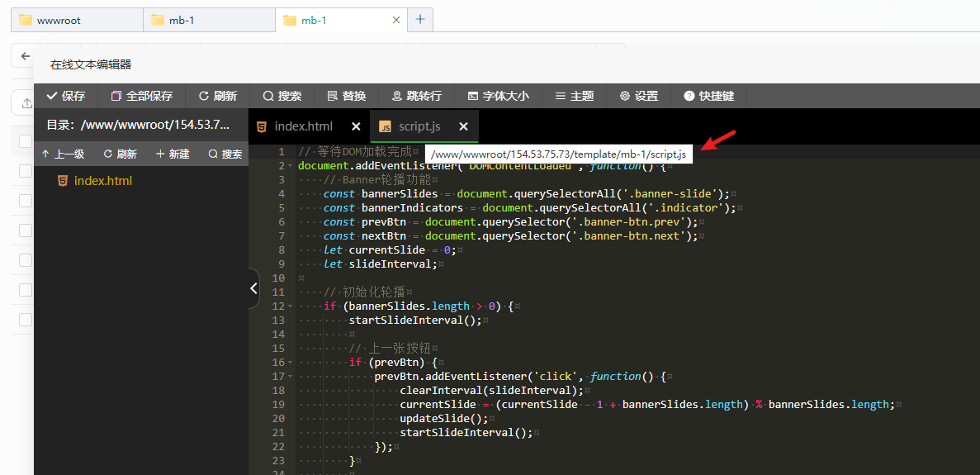
Task: Tick the topmost checkbox in background file list
Action: tap(26, 141)
